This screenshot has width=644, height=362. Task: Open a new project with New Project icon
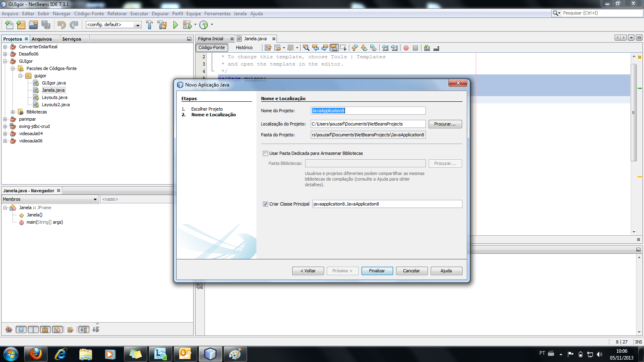coord(21,25)
